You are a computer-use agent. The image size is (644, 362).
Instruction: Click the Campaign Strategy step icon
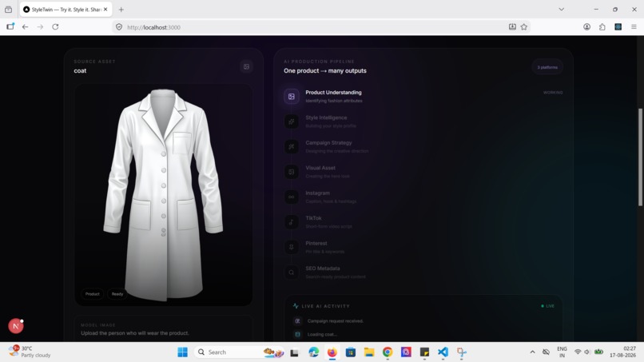[291, 147]
